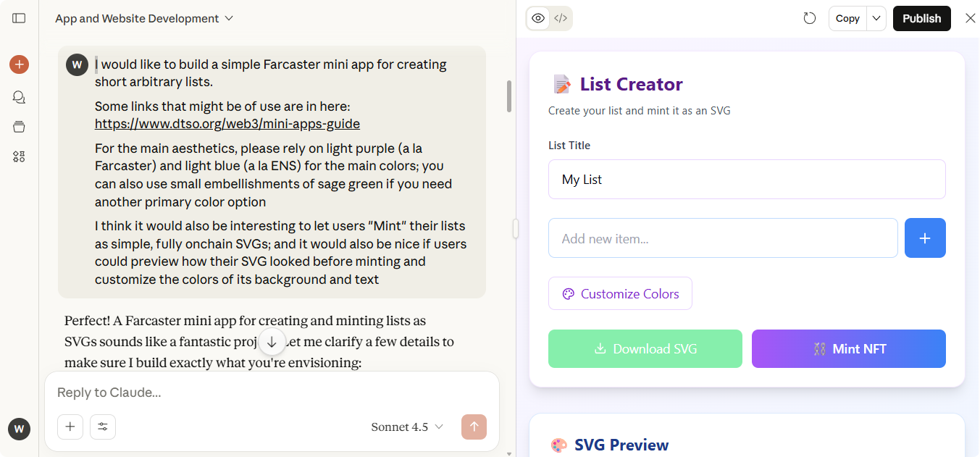Viewport: 980px width, 457px height.
Task: Open search and tools settings icon
Action: point(103,427)
